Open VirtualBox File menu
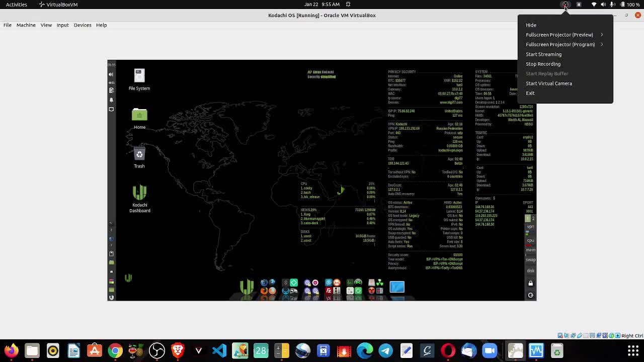This screenshot has width=644, height=362. pyautogui.click(x=8, y=25)
